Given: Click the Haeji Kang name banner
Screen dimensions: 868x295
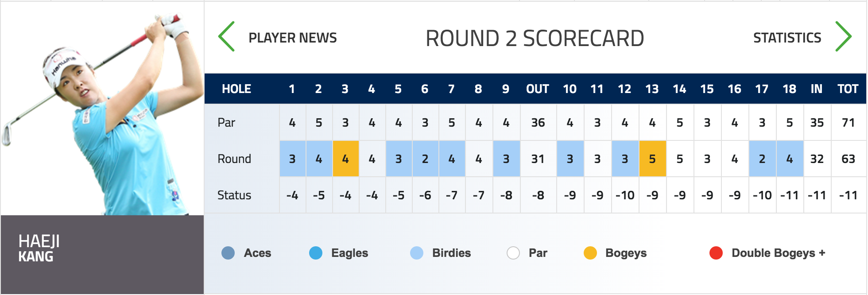Looking at the screenshot, I should tap(102, 255).
